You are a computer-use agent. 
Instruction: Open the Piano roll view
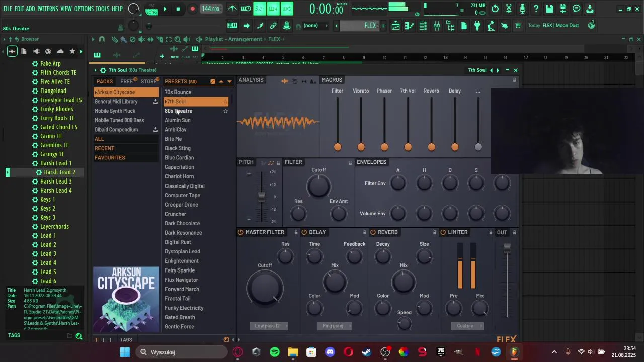(x=410, y=26)
